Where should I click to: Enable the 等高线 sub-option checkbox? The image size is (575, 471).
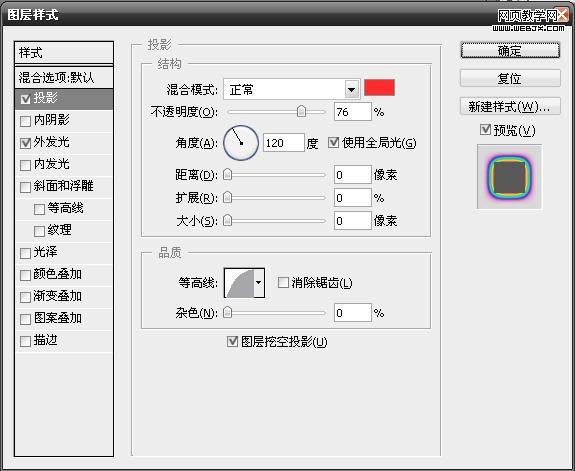39,209
